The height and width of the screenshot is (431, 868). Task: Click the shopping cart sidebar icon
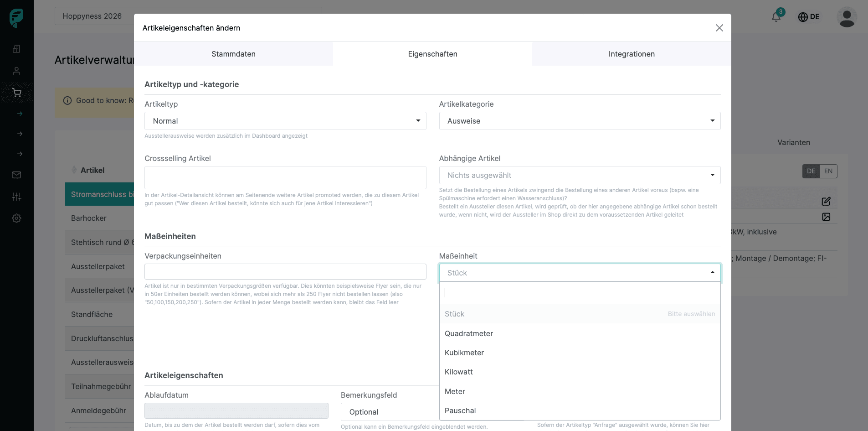(17, 93)
